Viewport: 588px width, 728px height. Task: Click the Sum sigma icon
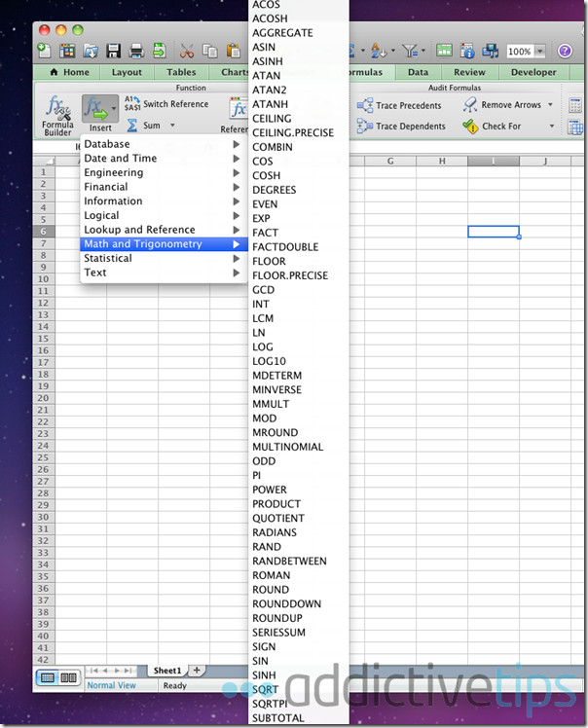point(132,126)
